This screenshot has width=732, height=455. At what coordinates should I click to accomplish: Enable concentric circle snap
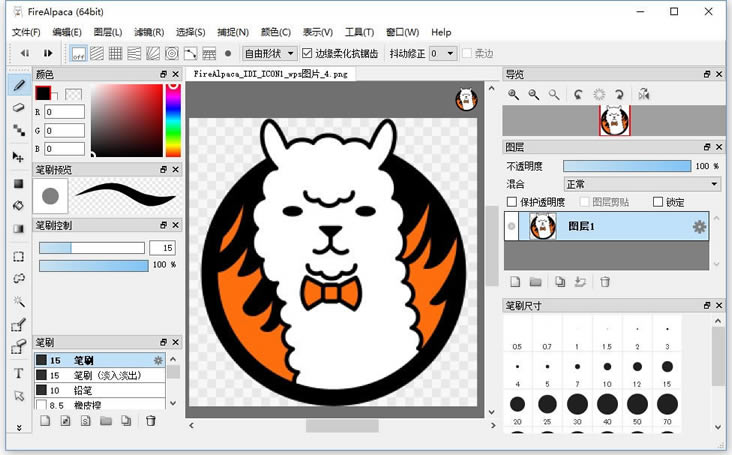click(172, 54)
